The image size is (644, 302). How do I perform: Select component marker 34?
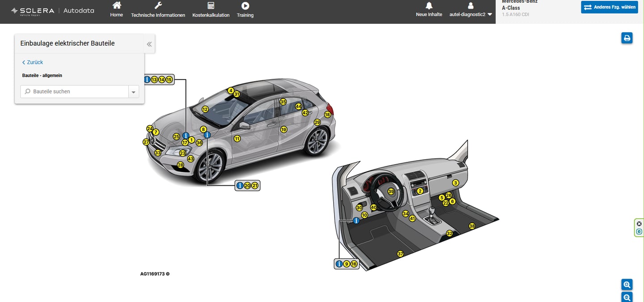coord(406,214)
